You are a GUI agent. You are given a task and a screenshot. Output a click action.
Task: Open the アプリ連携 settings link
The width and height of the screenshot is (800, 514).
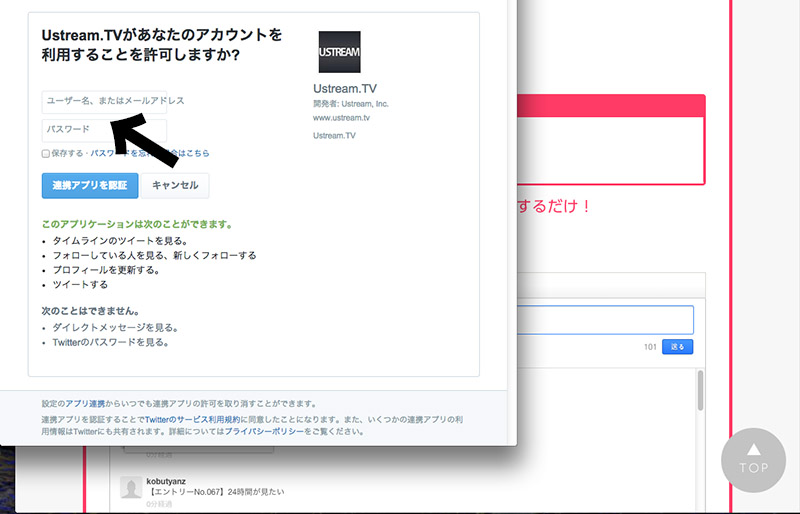tap(85, 403)
